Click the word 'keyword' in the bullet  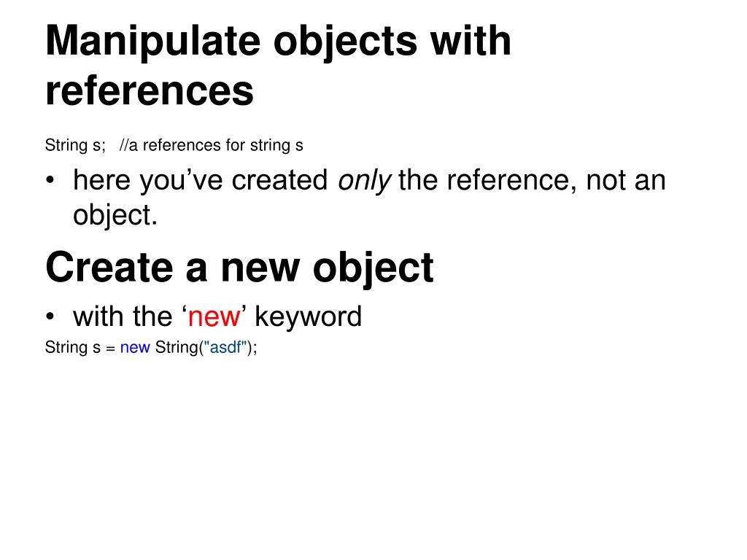point(309,316)
